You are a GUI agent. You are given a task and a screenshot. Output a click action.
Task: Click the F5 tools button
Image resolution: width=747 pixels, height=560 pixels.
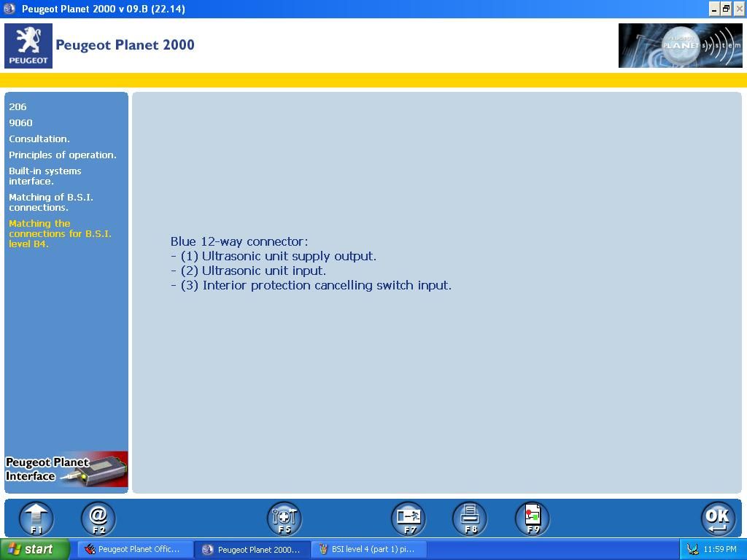click(x=285, y=518)
